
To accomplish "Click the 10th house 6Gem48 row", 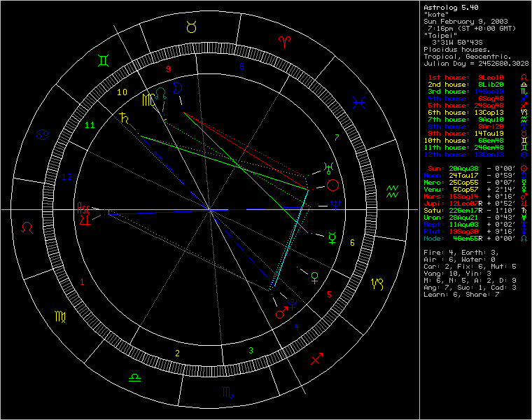I will (x=477, y=141).
